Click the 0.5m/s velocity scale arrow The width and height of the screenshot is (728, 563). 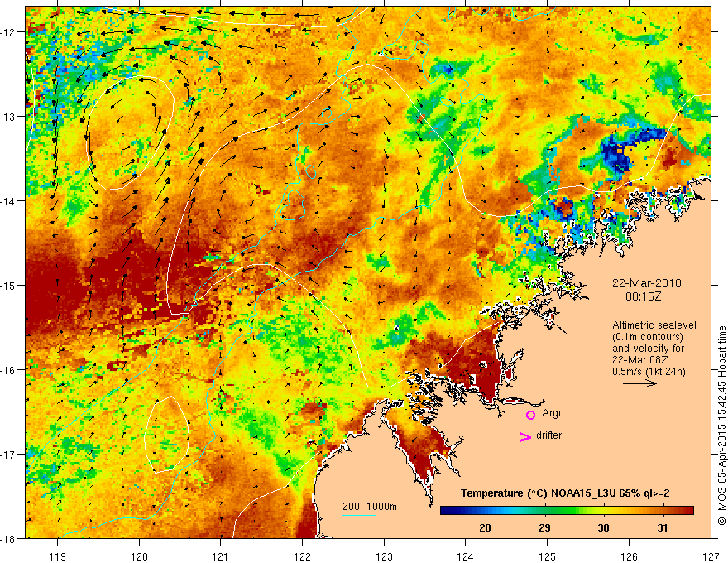639,383
